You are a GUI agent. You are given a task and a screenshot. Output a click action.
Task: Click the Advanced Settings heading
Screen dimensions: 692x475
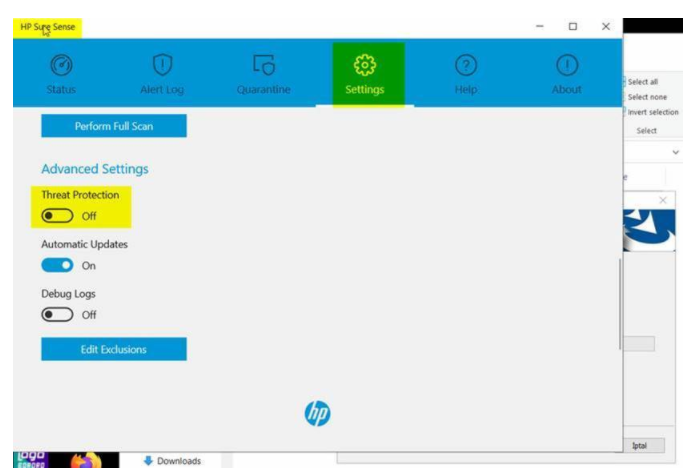coord(95,169)
